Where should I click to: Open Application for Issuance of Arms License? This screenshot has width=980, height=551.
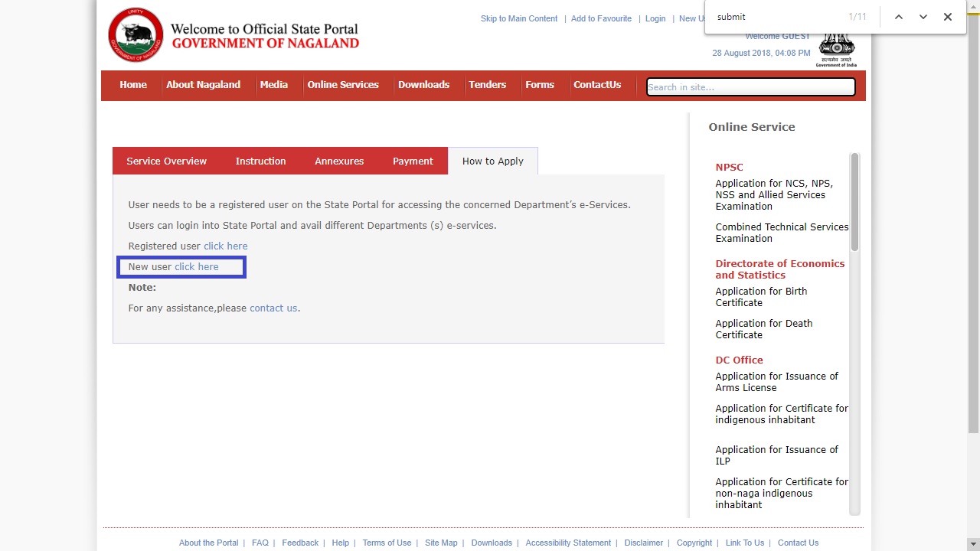776,382
